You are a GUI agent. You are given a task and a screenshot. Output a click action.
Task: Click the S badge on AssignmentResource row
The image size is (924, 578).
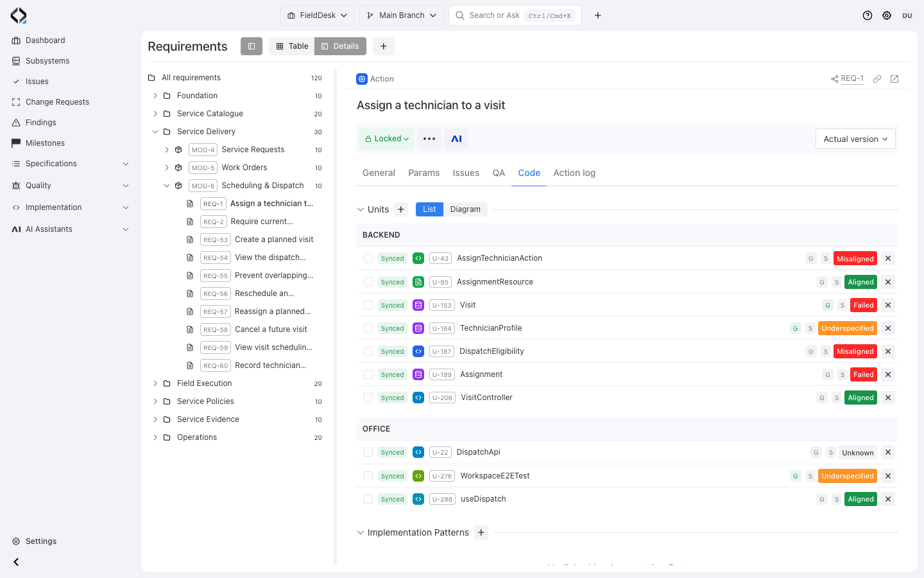tap(837, 282)
